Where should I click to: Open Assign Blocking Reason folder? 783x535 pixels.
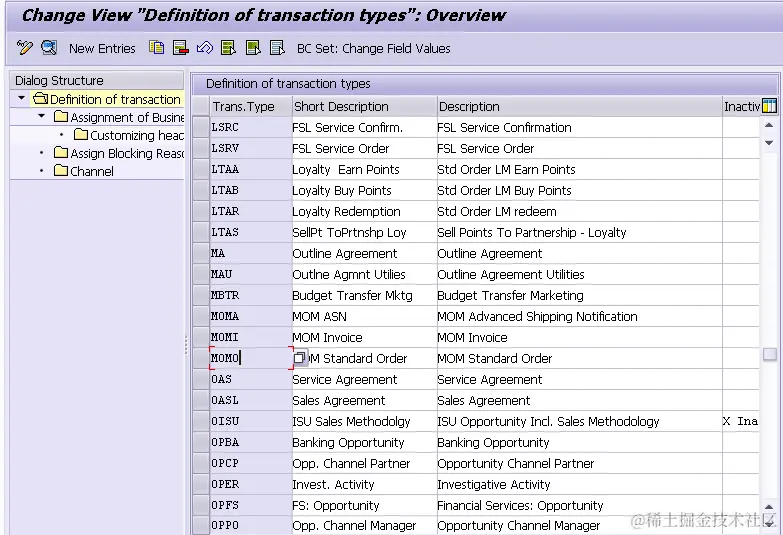point(119,153)
